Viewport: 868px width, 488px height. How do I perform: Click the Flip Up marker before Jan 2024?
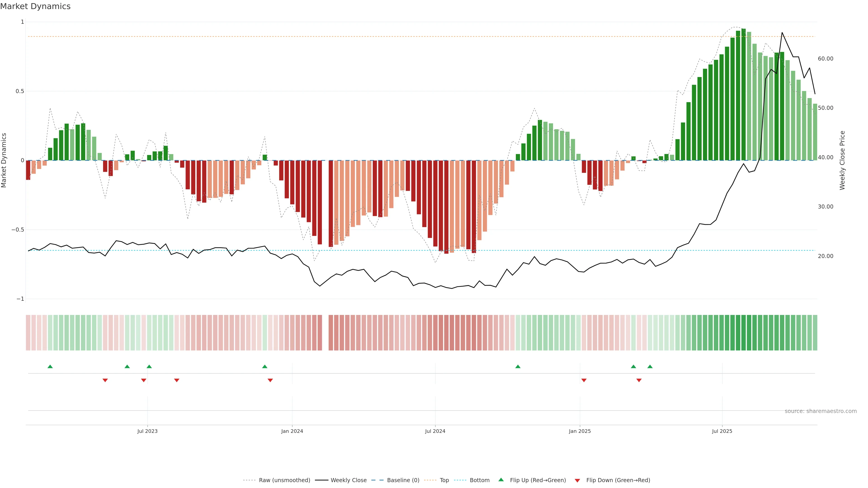pyautogui.click(x=265, y=366)
